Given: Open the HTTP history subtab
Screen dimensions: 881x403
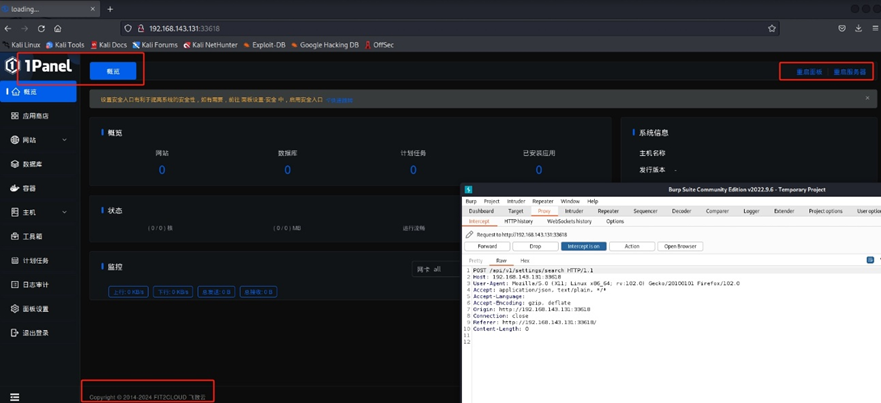Looking at the screenshot, I should (518, 221).
